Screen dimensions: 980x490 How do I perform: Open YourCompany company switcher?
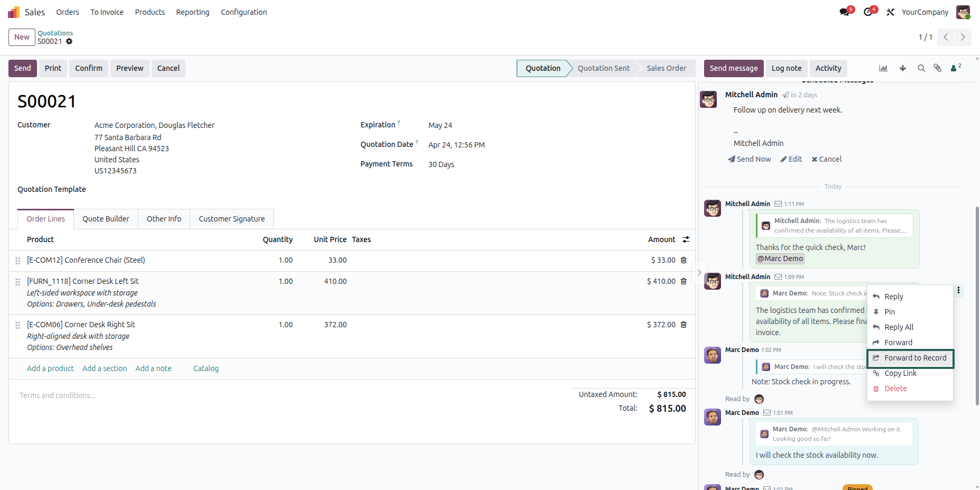click(924, 12)
